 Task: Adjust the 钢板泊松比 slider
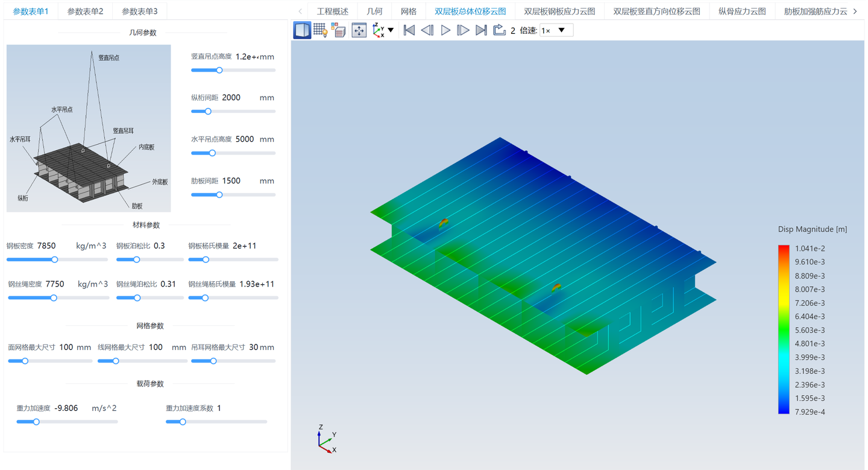tap(150, 259)
